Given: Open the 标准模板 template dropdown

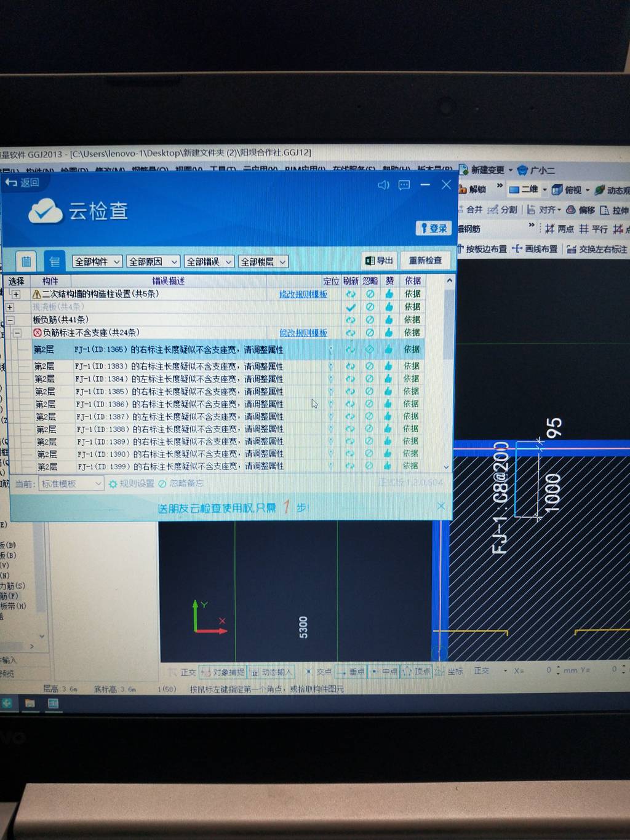Looking at the screenshot, I should pos(71,484).
